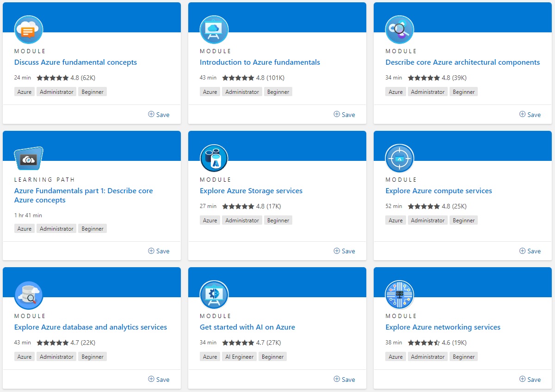Click the chat cloud icon on Discuss Azure card
Screen dimensions: 555x392
29,30
